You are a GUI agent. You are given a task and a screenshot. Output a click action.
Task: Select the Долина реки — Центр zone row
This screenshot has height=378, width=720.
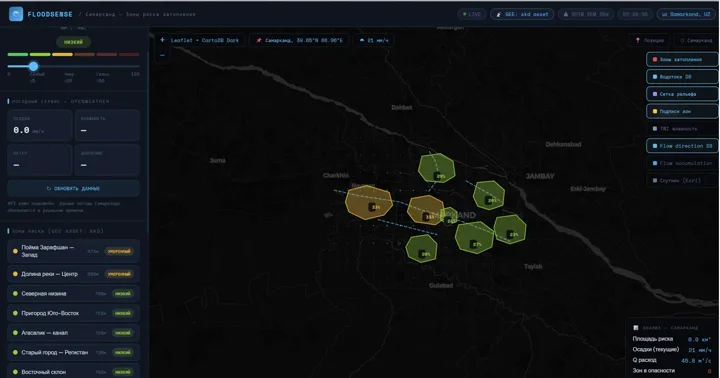(x=73, y=274)
